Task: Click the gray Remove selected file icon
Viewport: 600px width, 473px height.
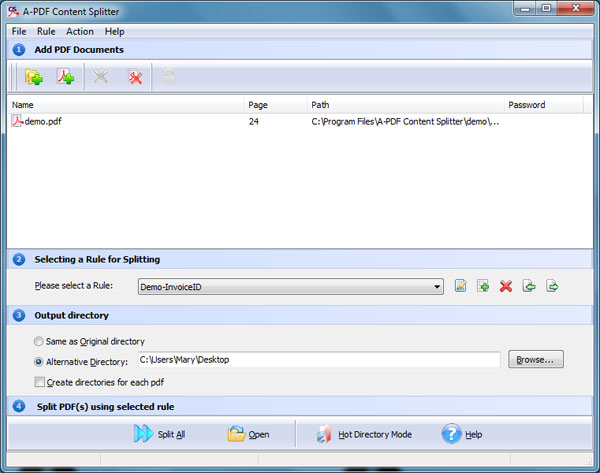Action: coord(101,77)
